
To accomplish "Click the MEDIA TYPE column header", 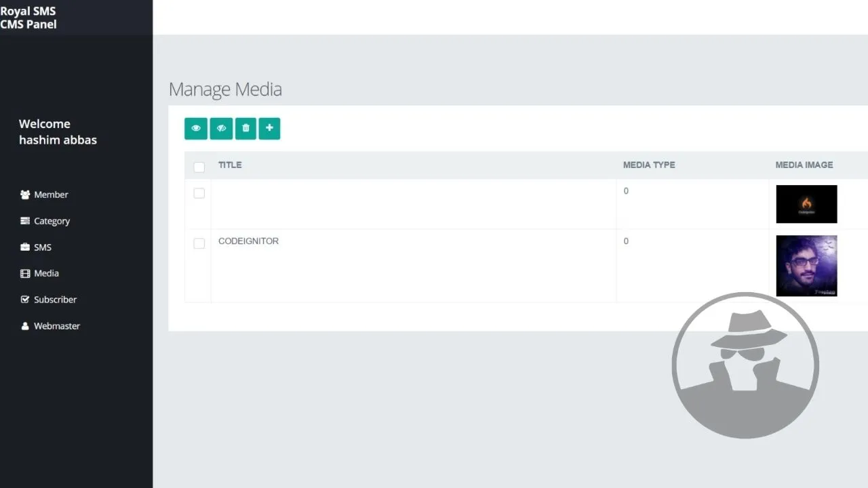I will [x=649, y=165].
